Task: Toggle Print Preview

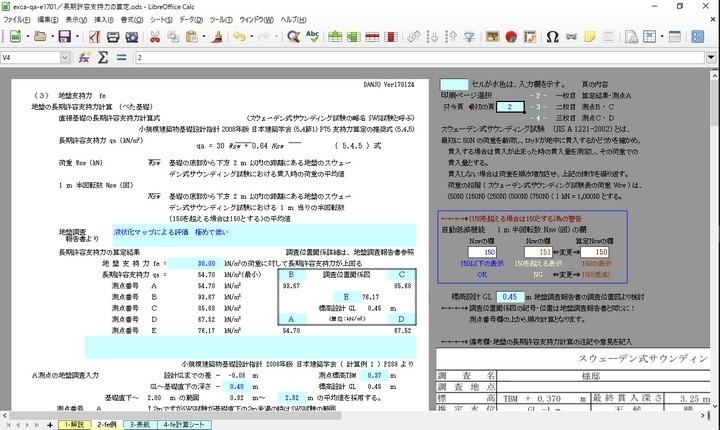Action: [132, 36]
